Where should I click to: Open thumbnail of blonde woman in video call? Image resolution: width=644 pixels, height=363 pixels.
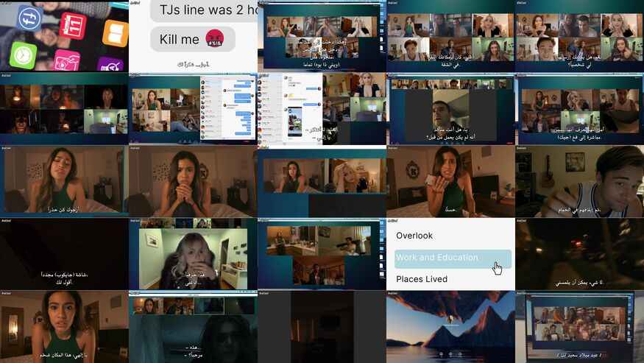click(x=193, y=253)
